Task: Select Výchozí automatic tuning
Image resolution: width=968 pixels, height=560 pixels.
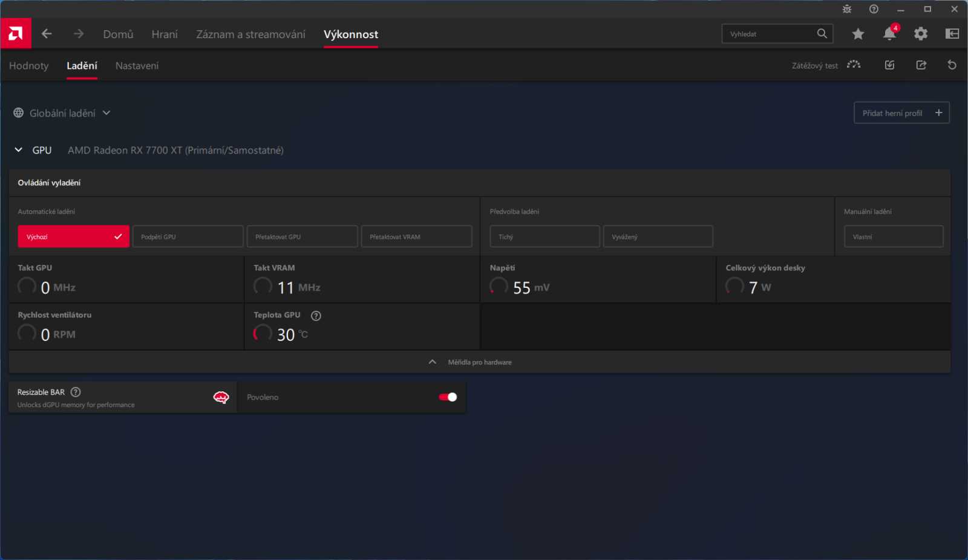Action: [x=73, y=236]
